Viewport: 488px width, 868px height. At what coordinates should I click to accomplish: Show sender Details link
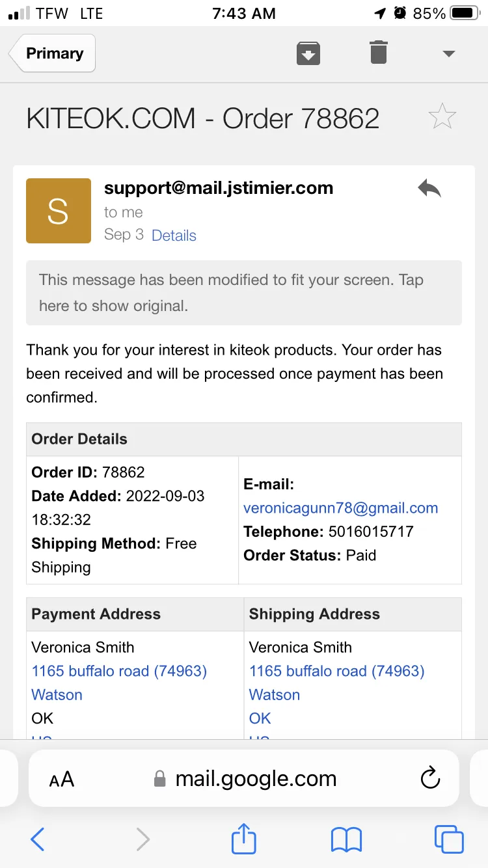click(174, 236)
